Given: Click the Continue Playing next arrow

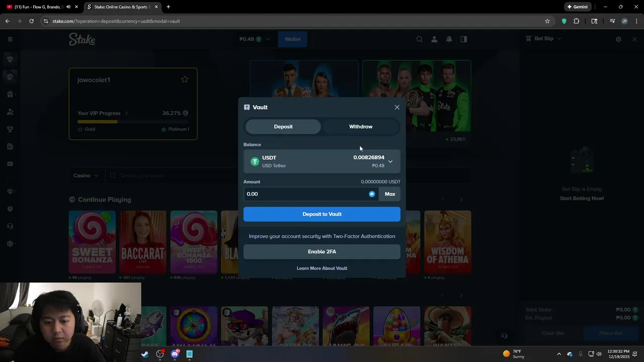Looking at the screenshot, I should [461, 200].
